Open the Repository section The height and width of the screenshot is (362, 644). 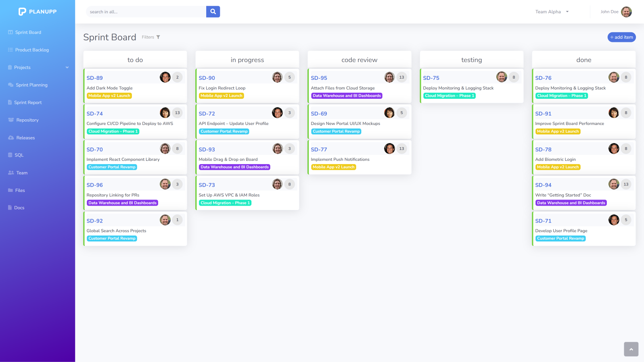27,120
